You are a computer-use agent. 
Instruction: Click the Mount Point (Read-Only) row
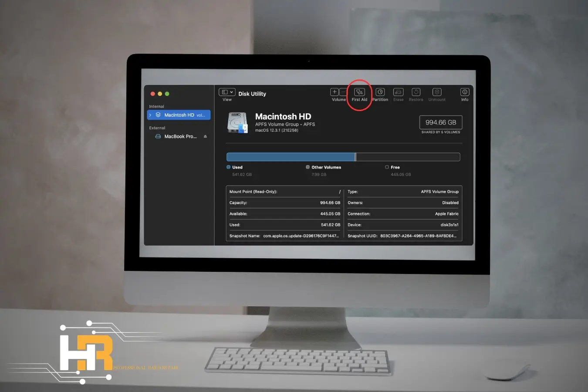(285, 192)
